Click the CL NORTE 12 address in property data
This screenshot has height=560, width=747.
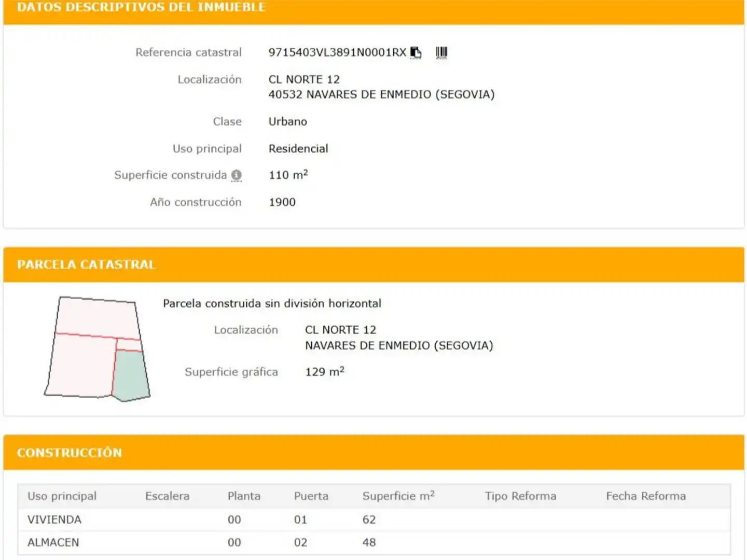(304, 79)
